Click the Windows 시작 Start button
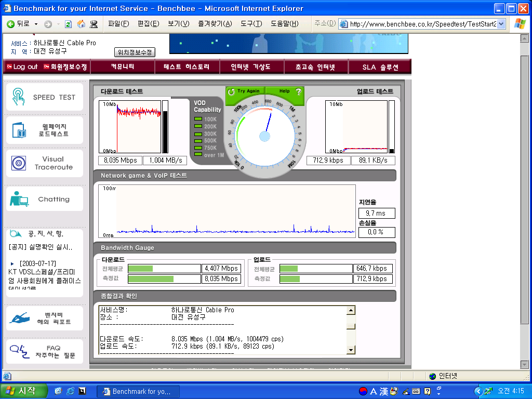Viewport: 532px width, 399px height. pyautogui.click(x=23, y=391)
